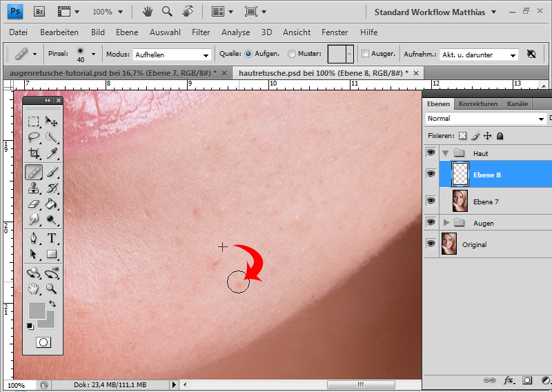This screenshot has width=552, height=392.
Task: Select the Healing Brush tool
Action: coord(33,172)
